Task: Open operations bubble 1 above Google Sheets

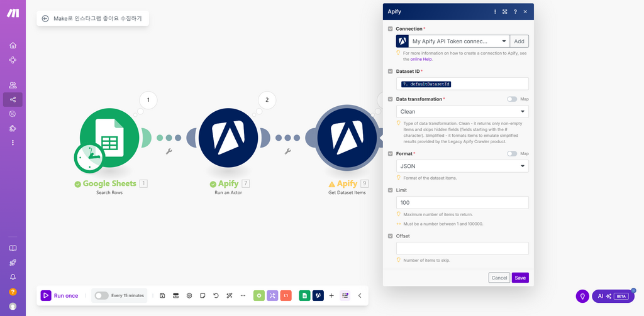Action: click(148, 100)
